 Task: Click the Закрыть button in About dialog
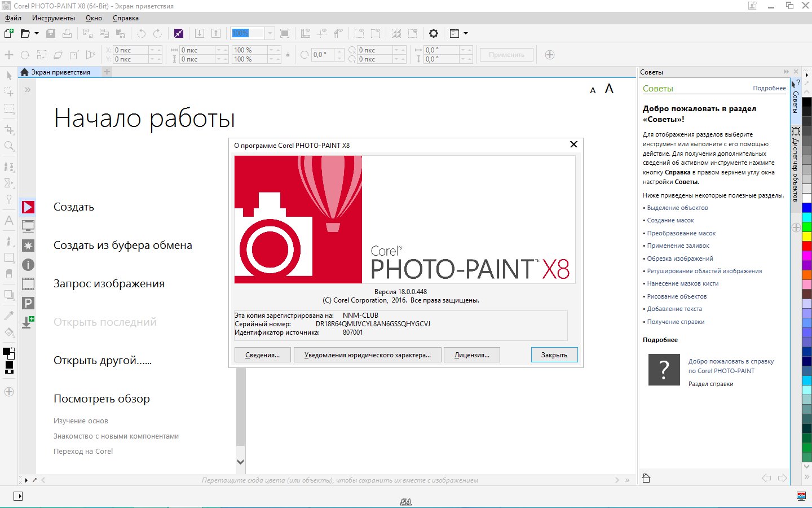tap(554, 355)
